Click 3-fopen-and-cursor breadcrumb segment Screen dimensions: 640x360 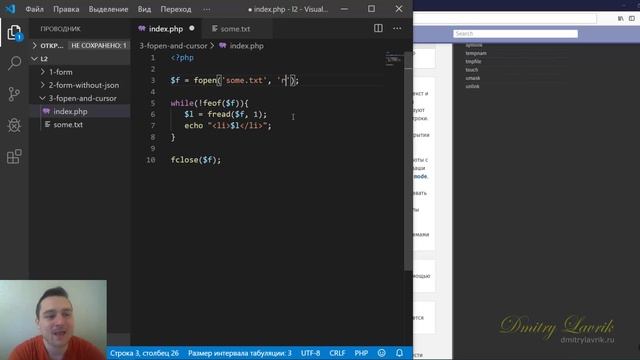173,46
